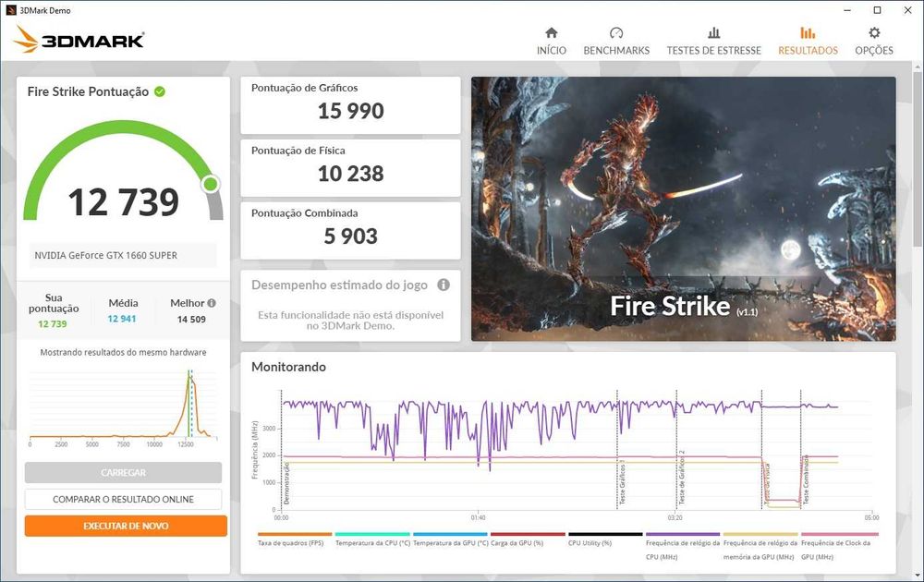Click Sua pontuação value 12 739

click(x=53, y=324)
